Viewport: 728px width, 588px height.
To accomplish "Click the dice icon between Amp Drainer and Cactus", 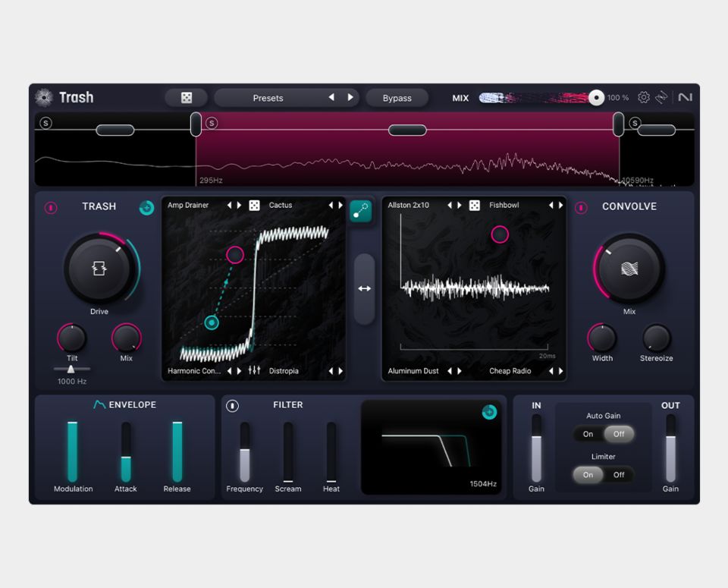I will tap(254, 206).
